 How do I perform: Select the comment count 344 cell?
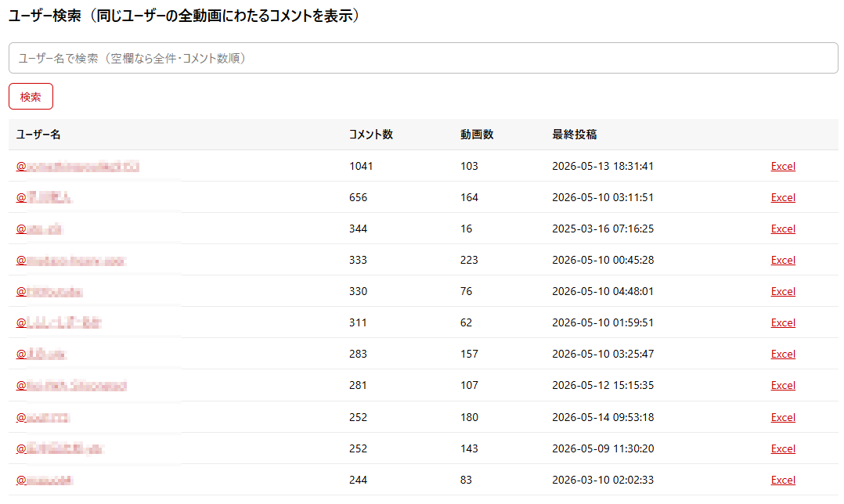point(358,229)
